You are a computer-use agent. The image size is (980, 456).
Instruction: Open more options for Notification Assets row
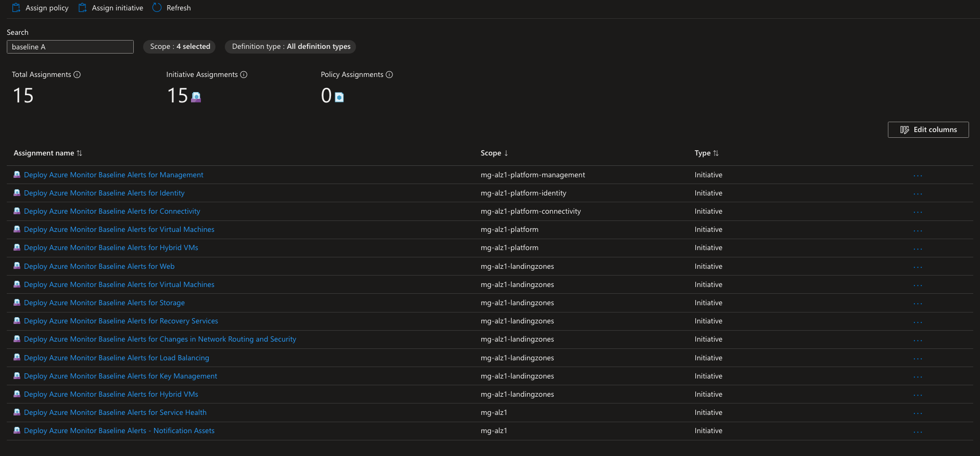coord(918,432)
